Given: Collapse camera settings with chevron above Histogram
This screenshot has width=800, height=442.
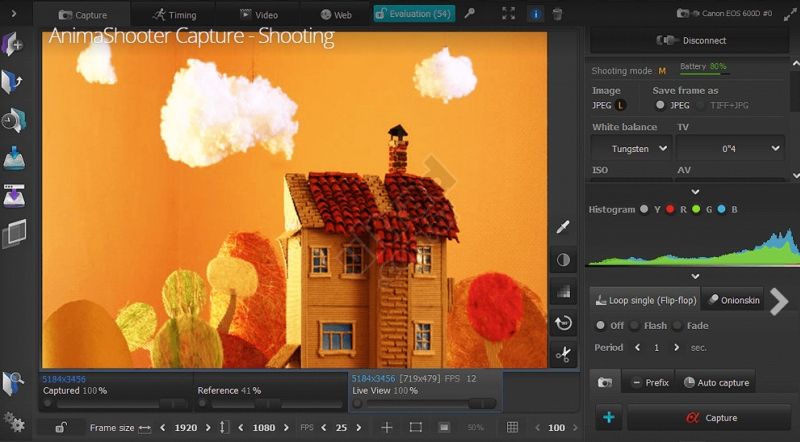Looking at the screenshot, I should (695, 192).
